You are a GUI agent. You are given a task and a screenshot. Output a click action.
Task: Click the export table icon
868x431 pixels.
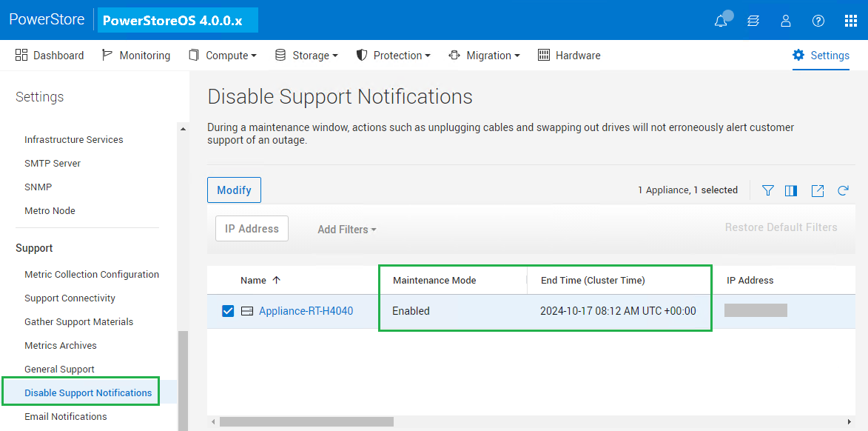click(x=817, y=190)
